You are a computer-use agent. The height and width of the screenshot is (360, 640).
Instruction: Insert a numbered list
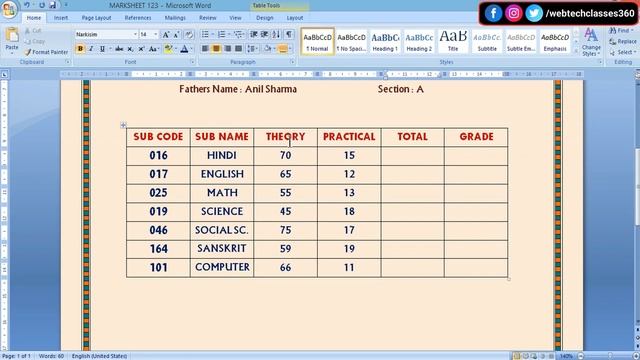click(x=221, y=35)
